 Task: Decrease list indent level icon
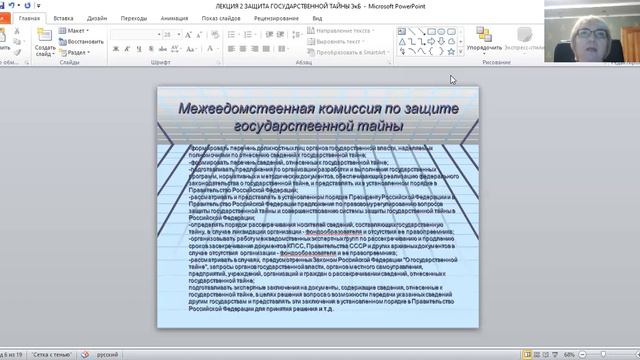coord(269,35)
